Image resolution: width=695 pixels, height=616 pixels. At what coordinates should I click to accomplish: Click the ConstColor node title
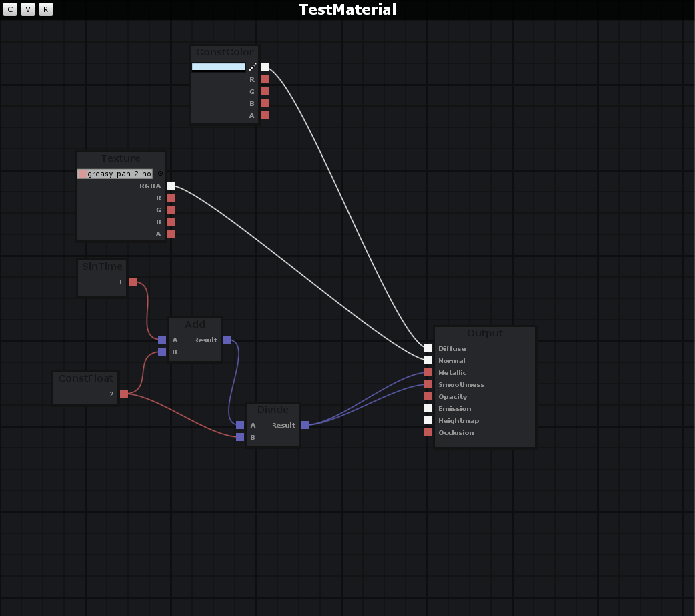225,52
